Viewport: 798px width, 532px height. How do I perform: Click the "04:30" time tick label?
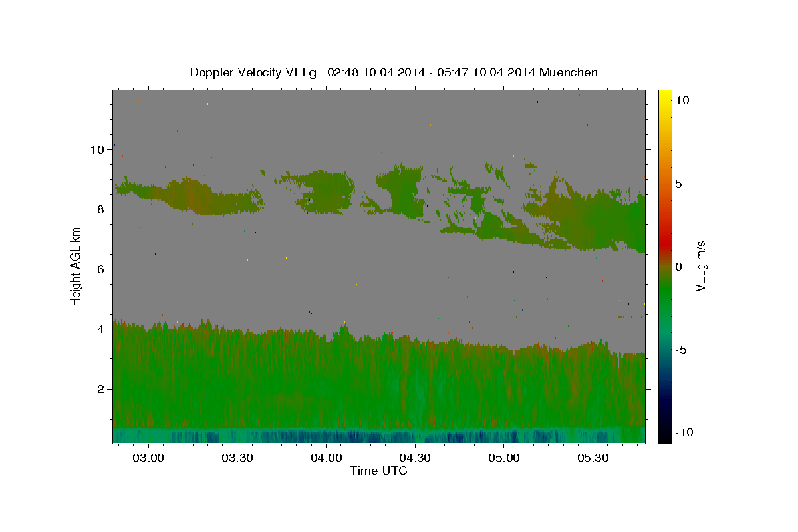point(416,458)
